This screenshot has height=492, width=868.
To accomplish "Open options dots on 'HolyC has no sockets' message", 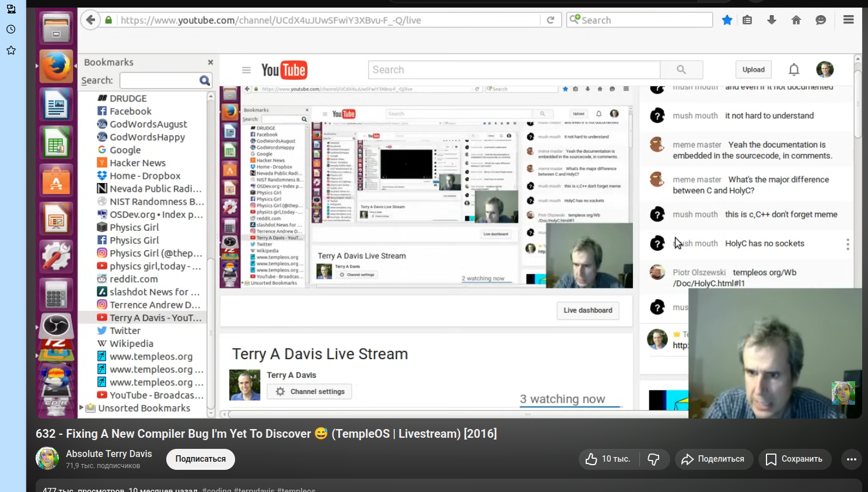I will point(848,244).
